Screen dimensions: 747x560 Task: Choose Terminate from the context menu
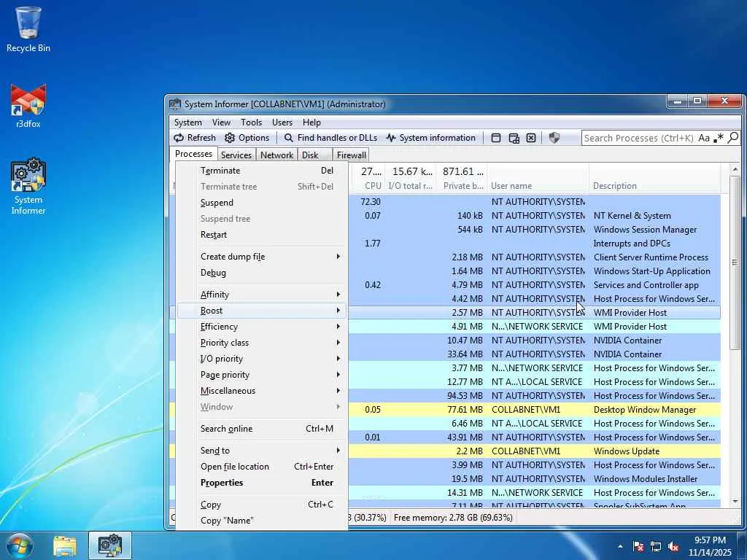click(262, 171)
